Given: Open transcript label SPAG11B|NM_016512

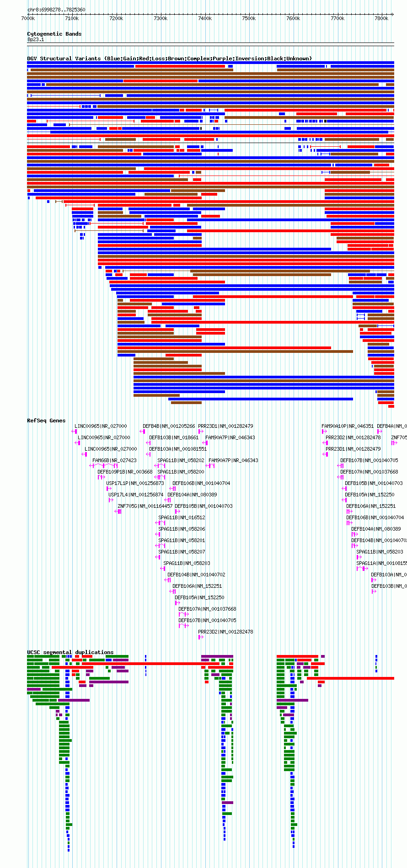Looking at the screenshot, I should (x=182, y=517).
